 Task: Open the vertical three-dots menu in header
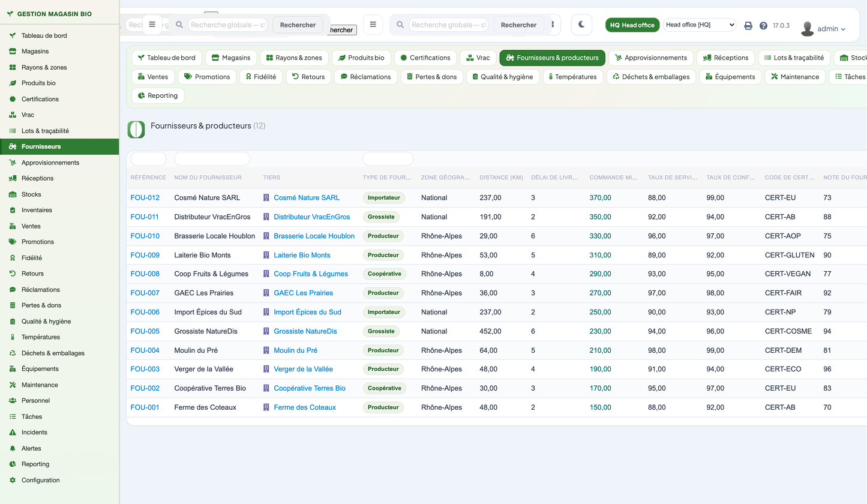click(553, 25)
